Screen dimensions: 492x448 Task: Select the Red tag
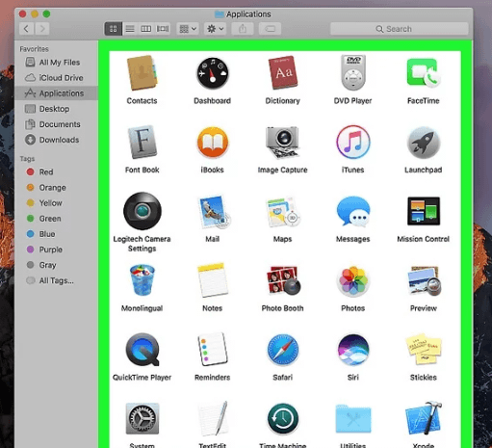coord(56,171)
